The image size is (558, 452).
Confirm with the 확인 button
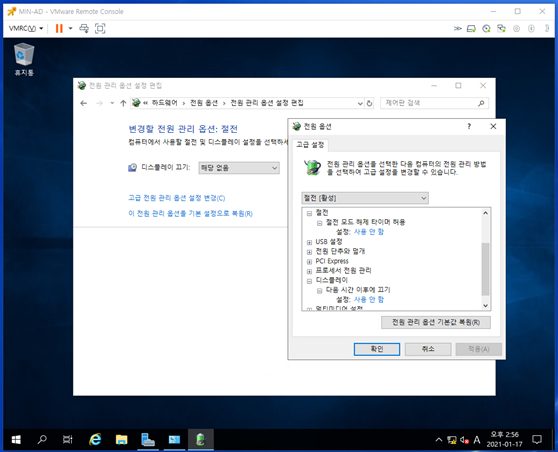[377, 349]
